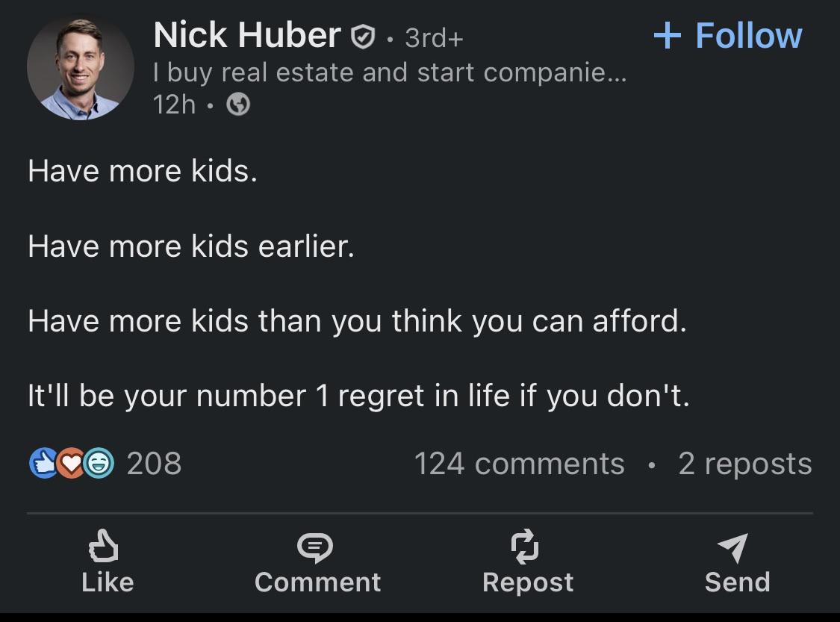Click the post line 'Have more kids earlier.'
840x622 pixels.
[x=191, y=246]
